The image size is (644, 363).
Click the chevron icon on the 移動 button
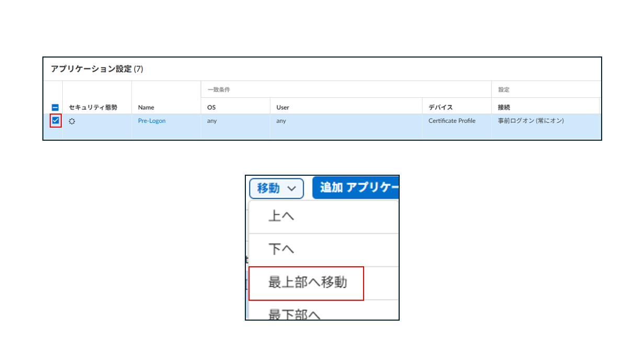pos(291,188)
